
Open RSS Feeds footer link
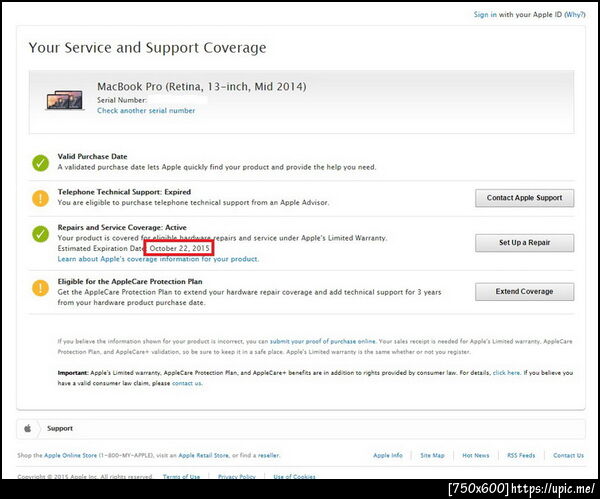click(x=521, y=455)
